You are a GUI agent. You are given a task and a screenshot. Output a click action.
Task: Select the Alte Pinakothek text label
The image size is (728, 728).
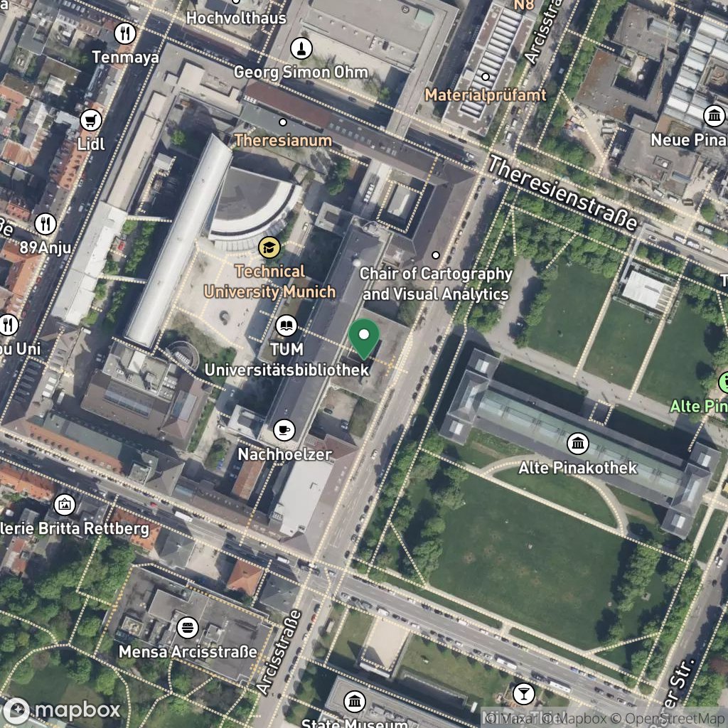578,468
